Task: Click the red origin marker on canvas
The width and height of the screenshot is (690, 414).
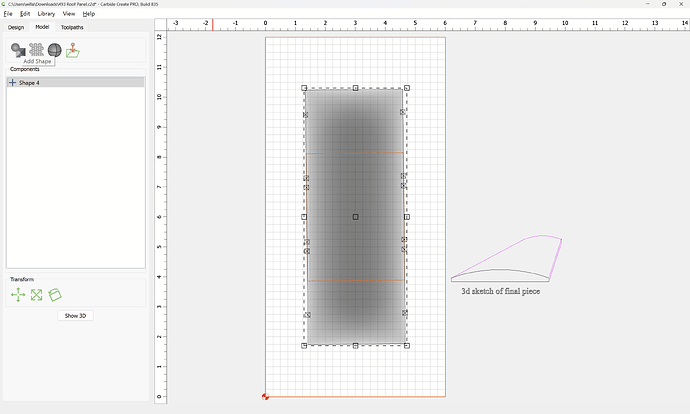Action: pos(265,397)
